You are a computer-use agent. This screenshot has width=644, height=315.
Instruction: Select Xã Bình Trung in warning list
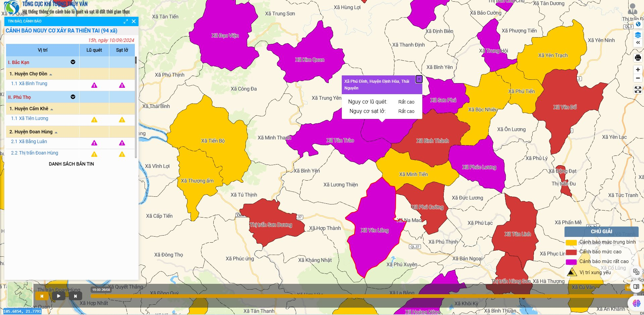33,83
